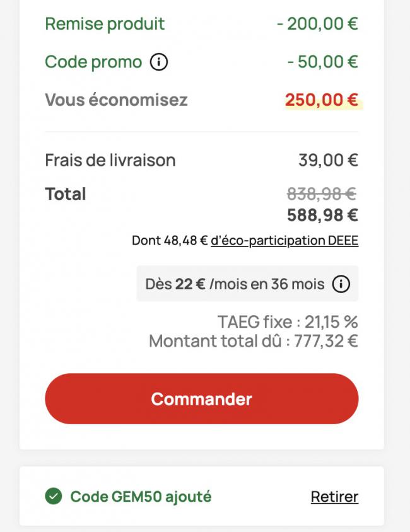Open the Code promo info icon
This screenshot has width=410, height=532.
(x=159, y=62)
